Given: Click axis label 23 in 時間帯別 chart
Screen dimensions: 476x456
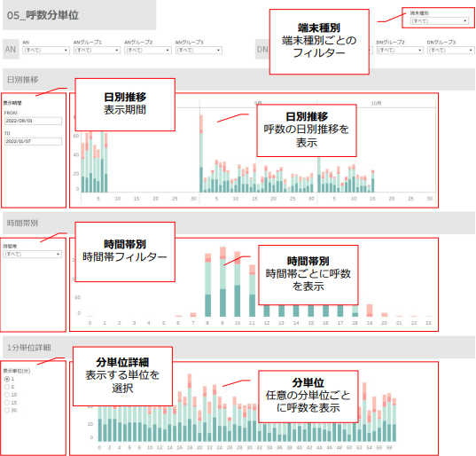Looking at the screenshot, I should 428,323.
